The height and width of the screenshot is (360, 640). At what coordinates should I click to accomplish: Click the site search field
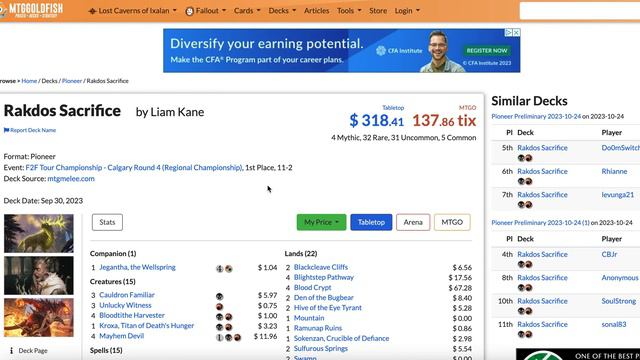pyautogui.click(x=580, y=11)
